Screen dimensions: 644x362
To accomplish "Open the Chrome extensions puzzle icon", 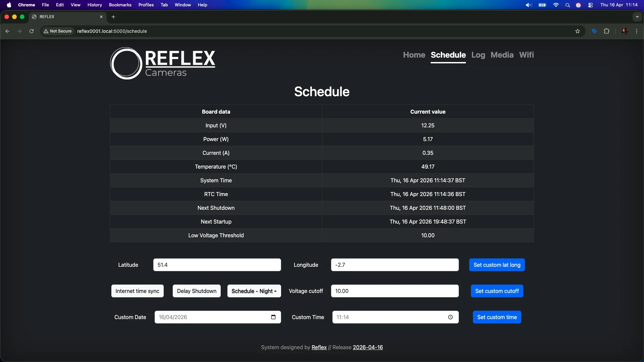I will (x=606, y=31).
